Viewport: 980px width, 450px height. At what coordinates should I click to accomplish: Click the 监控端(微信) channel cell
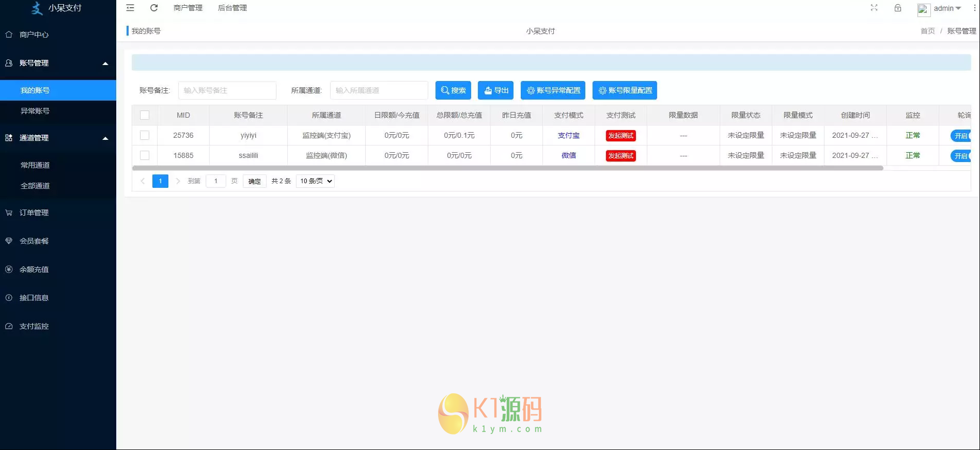coord(326,155)
